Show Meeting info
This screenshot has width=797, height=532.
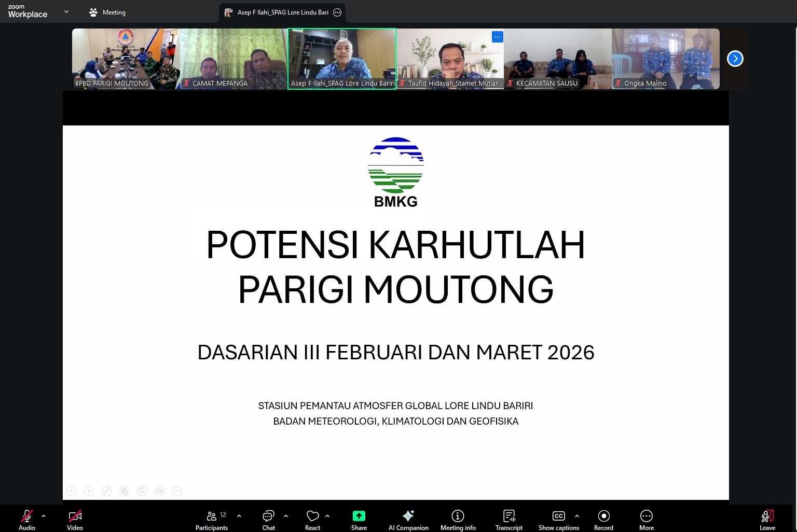click(458, 520)
